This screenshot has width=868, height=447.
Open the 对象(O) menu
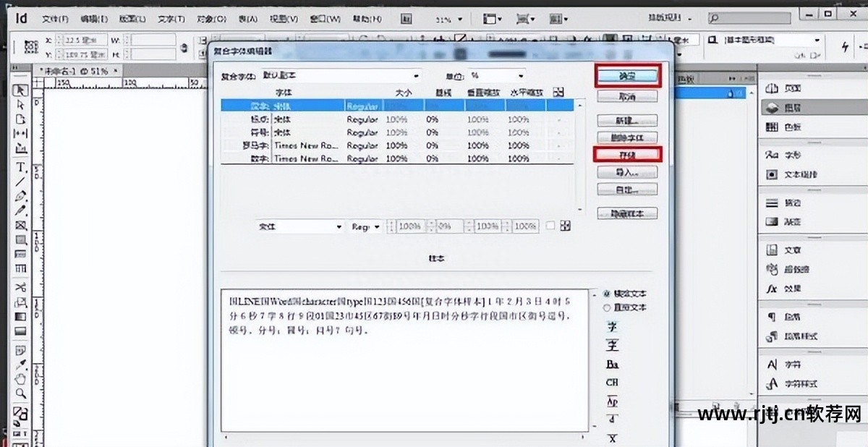pyautogui.click(x=210, y=20)
